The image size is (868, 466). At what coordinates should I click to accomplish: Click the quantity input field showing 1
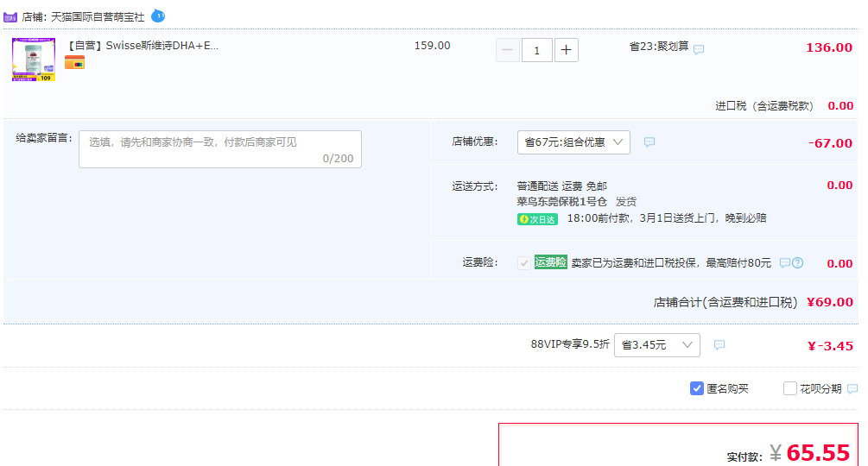coord(536,50)
